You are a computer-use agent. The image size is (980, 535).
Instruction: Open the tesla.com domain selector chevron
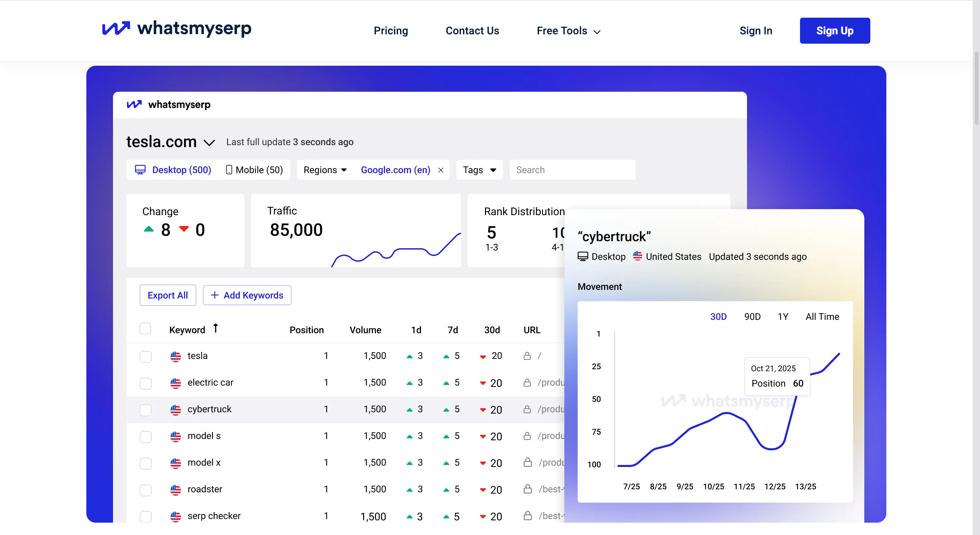pyautogui.click(x=209, y=143)
